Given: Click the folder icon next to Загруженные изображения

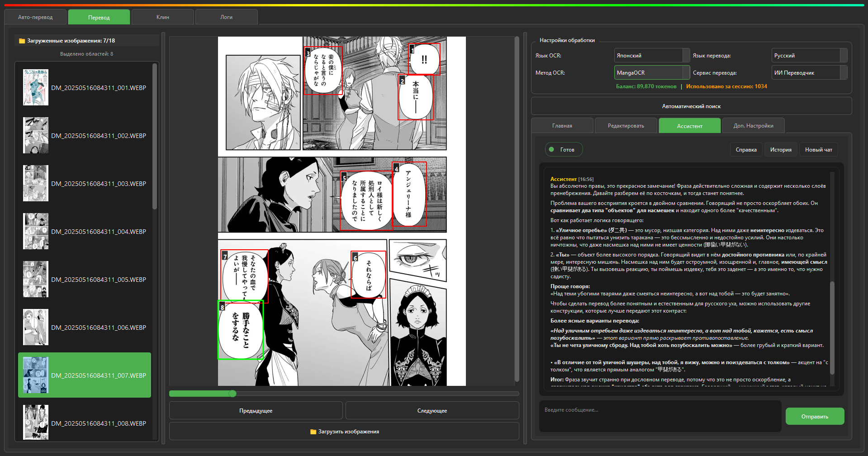Looking at the screenshot, I should point(22,41).
